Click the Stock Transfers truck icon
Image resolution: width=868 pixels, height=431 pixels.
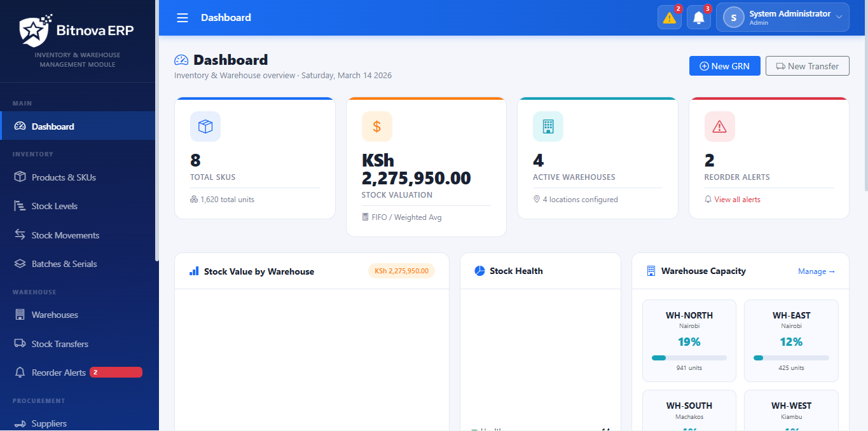click(x=20, y=344)
